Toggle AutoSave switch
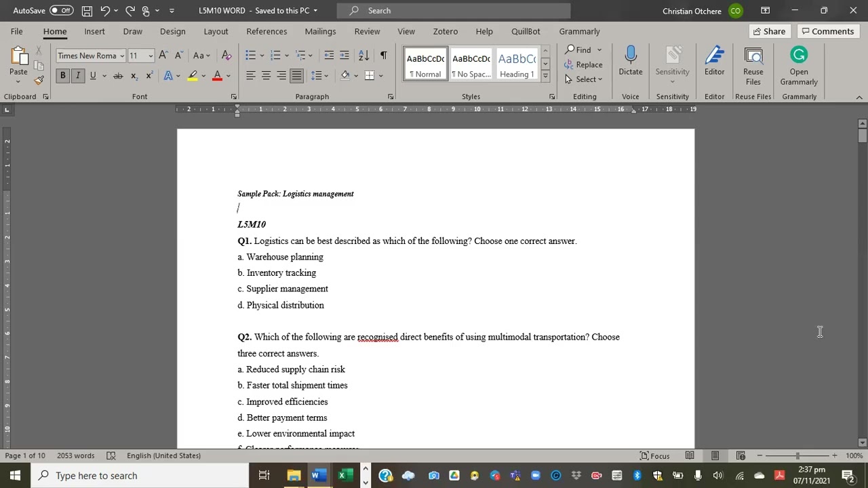Image resolution: width=868 pixels, height=488 pixels. pyautogui.click(x=61, y=11)
